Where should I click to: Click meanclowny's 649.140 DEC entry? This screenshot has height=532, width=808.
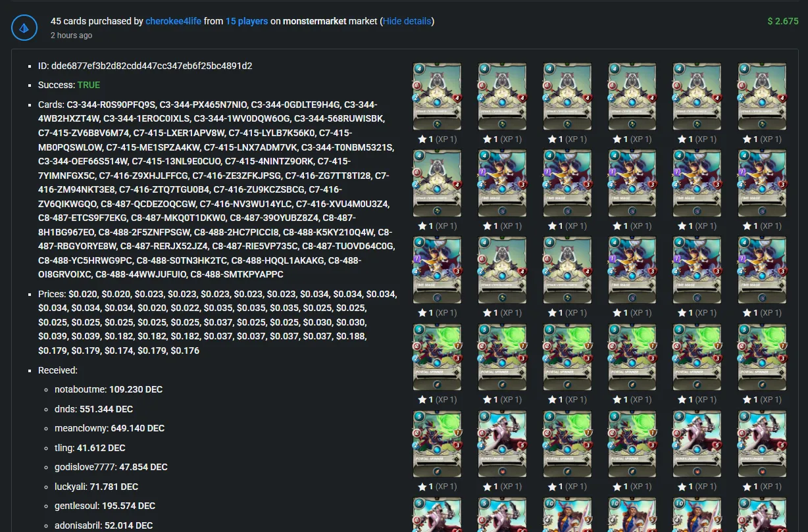(x=109, y=428)
